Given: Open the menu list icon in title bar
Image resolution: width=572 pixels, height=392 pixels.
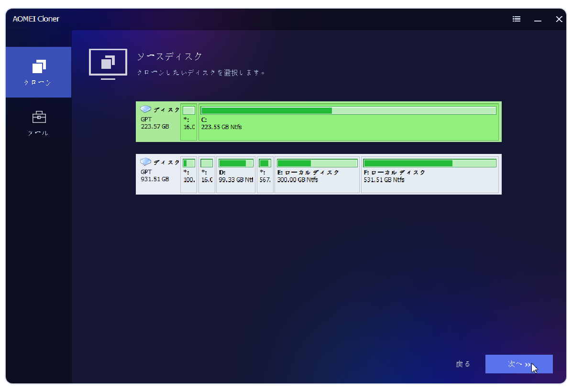Looking at the screenshot, I should pos(517,19).
